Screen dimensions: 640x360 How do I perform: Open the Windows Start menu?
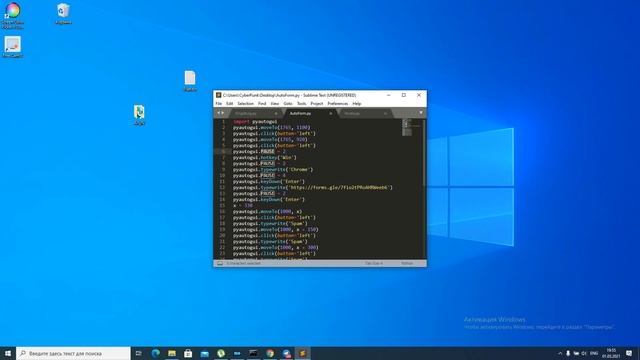click(8, 353)
